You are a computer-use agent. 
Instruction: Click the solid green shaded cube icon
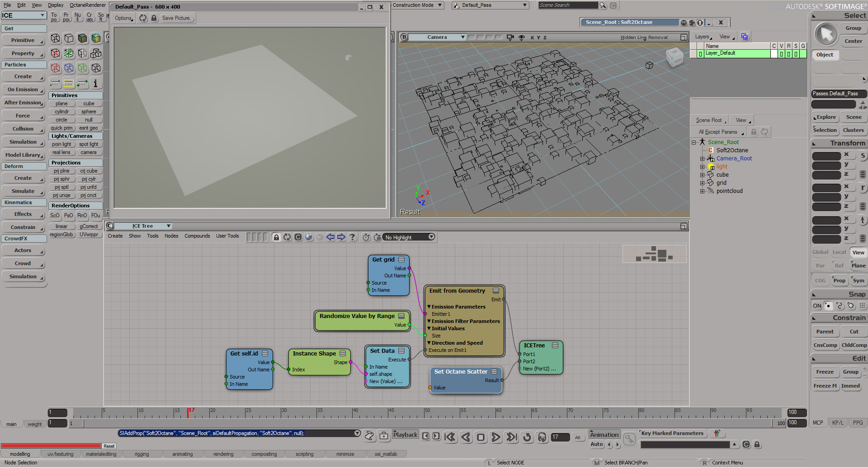(82, 38)
